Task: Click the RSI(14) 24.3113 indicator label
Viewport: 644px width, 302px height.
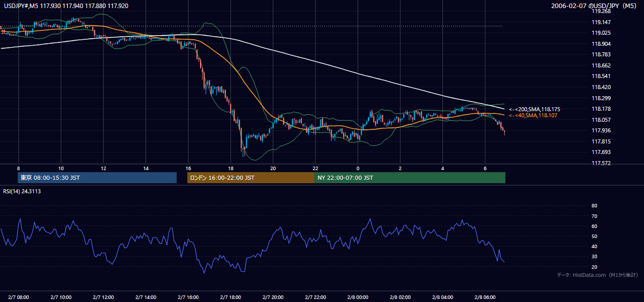Action: coord(22,191)
